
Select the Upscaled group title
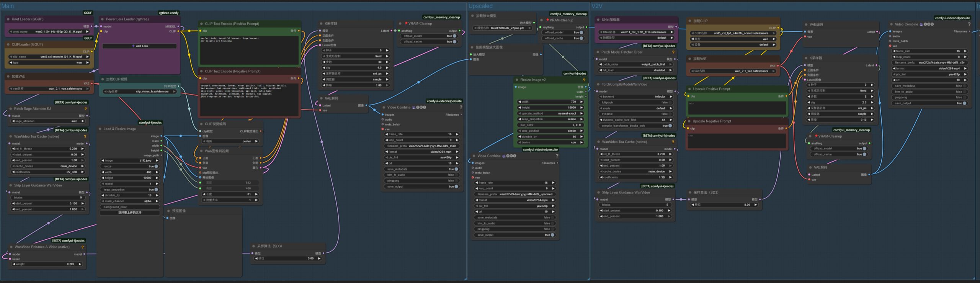480,6
